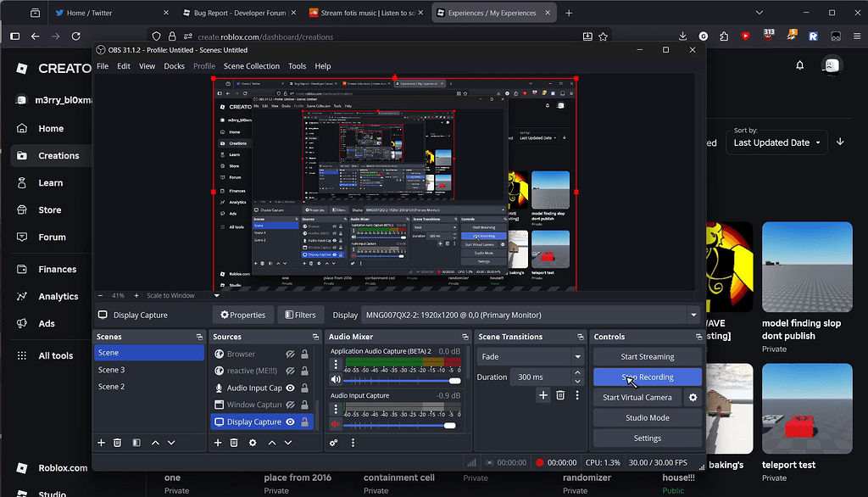Show the reactive (ME!!!) source
The width and height of the screenshot is (868, 497).
coord(290,371)
